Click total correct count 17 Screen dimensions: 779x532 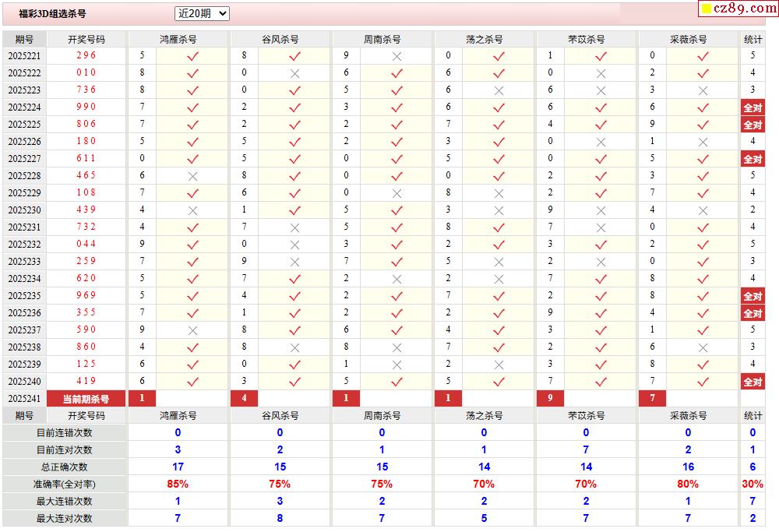(178, 467)
